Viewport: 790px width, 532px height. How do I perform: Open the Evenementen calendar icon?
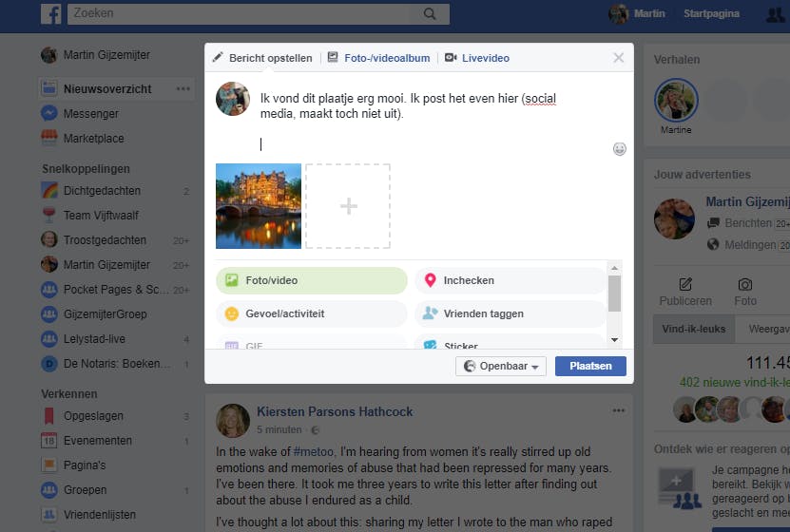point(48,441)
